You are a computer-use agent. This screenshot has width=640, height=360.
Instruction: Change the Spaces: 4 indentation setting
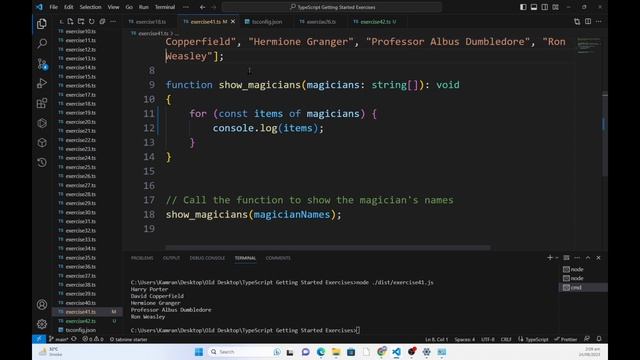click(x=464, y=339)
